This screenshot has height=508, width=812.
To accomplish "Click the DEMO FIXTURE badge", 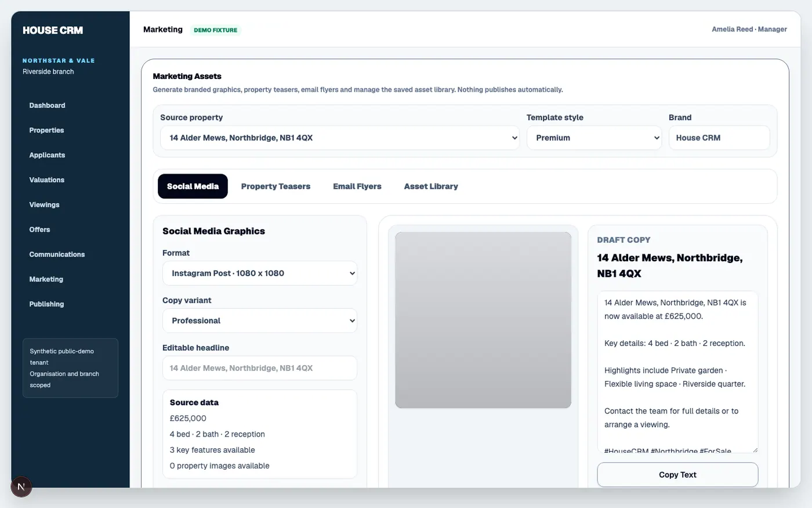I will [x=216, y=30].
